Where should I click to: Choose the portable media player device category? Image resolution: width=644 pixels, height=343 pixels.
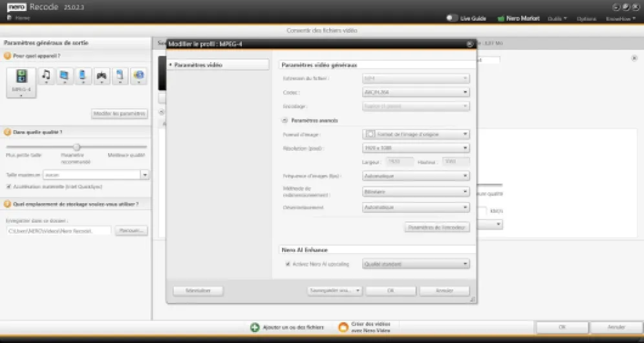tap(120, 76)
